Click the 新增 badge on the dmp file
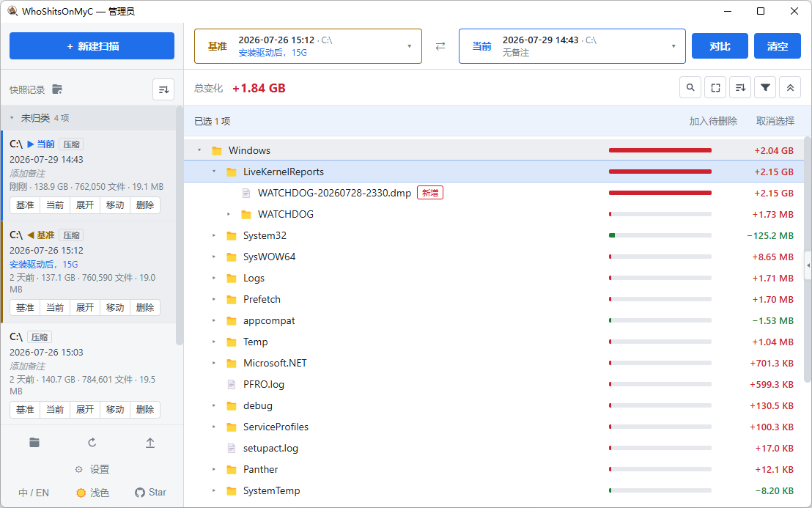This screenshot has width=812, height=508. pyautogui.click(x=430, y=193)
